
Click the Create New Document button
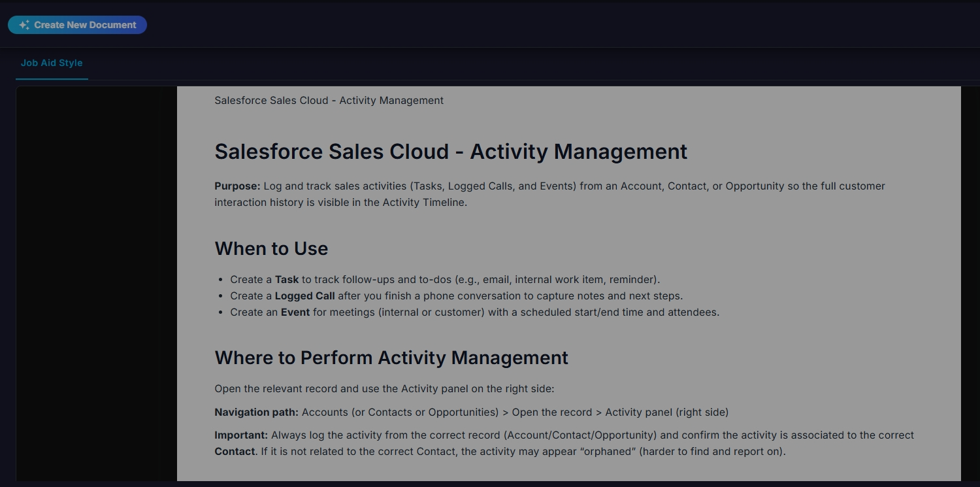click(x=77, y=25)
